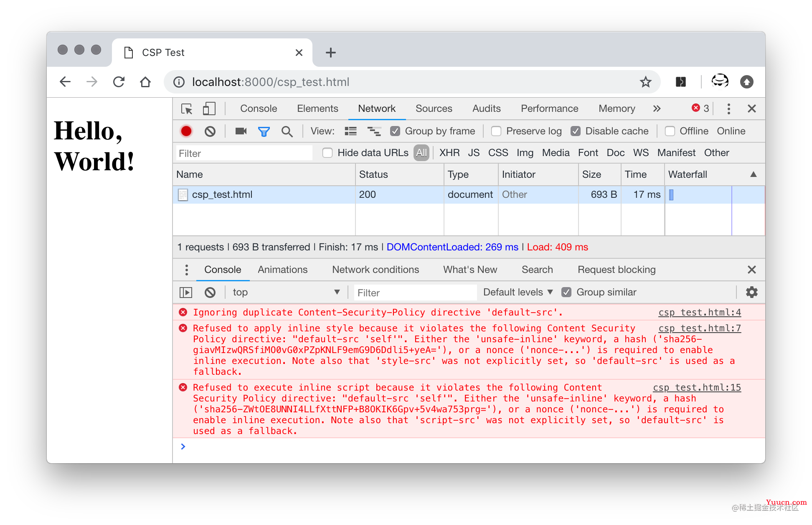Filter requests by Img type
Viewport: 812px width, 525px height.
tap(525, 153)
